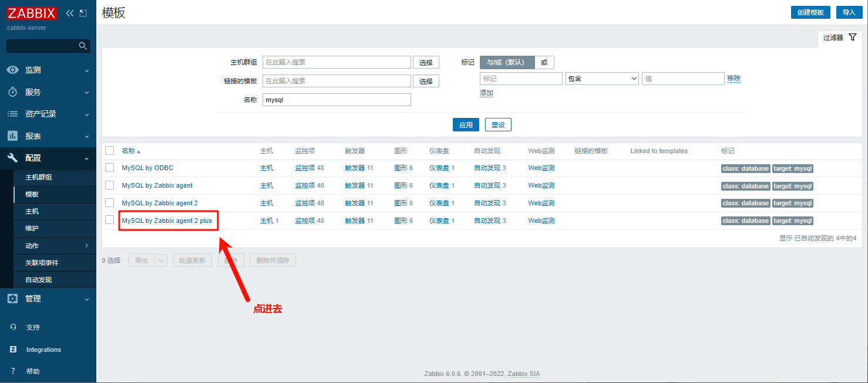Click the Zabbix SIA footer link
The width and height of the screenshot is (868, 383).
(523, 374)
